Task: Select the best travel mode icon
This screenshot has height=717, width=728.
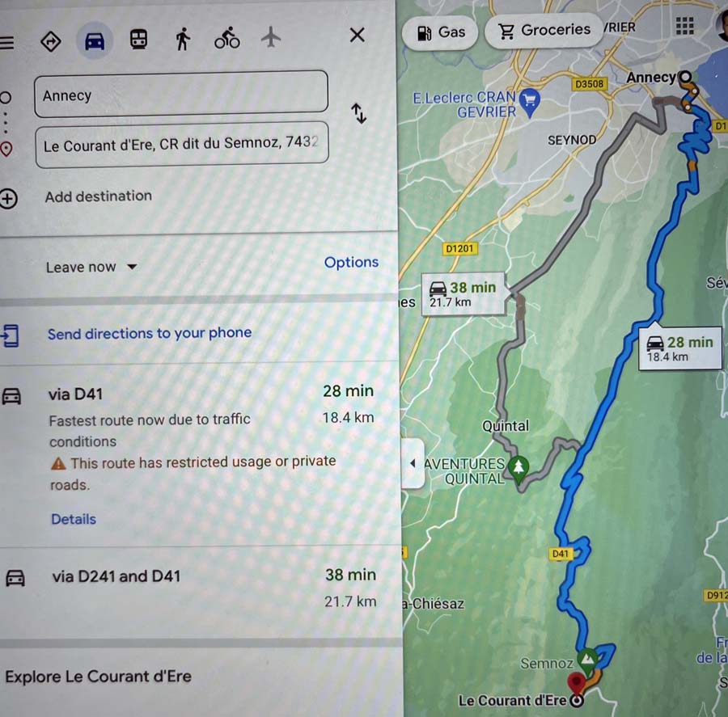Action: click(x=51, y=42)
